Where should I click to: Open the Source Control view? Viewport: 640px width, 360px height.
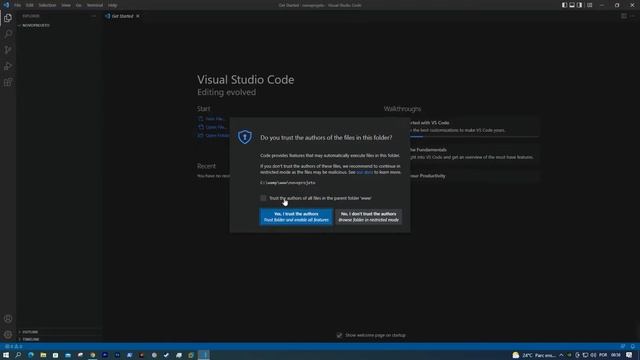click(x=8, y=50)
